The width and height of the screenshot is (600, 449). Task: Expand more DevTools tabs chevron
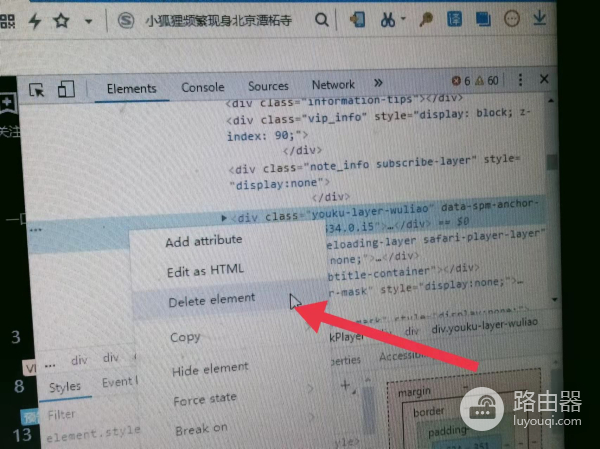pos(378,85)
